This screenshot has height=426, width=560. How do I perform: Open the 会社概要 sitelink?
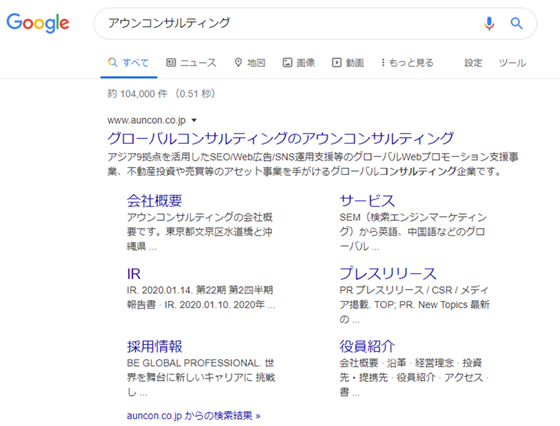[x=155, y=201]
